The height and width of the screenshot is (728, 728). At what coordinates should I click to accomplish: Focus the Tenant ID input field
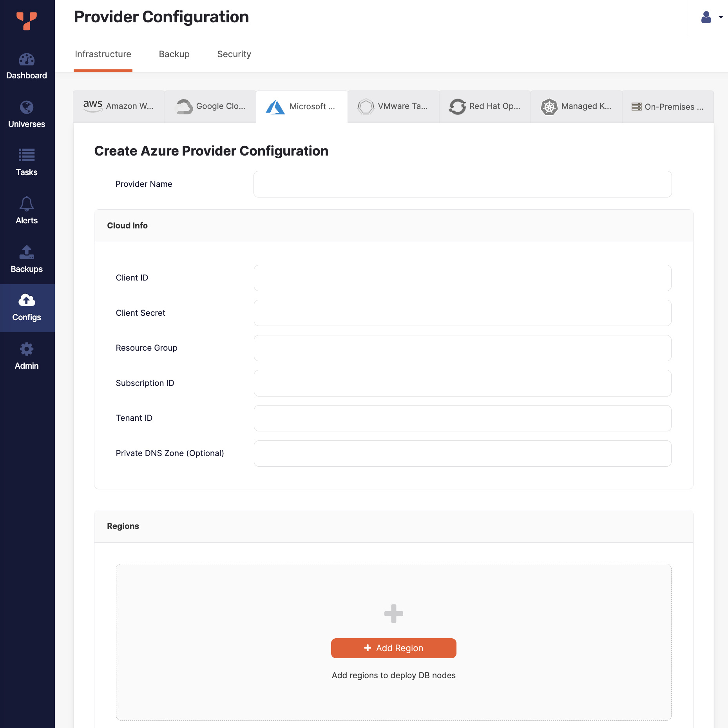point(463,418)
